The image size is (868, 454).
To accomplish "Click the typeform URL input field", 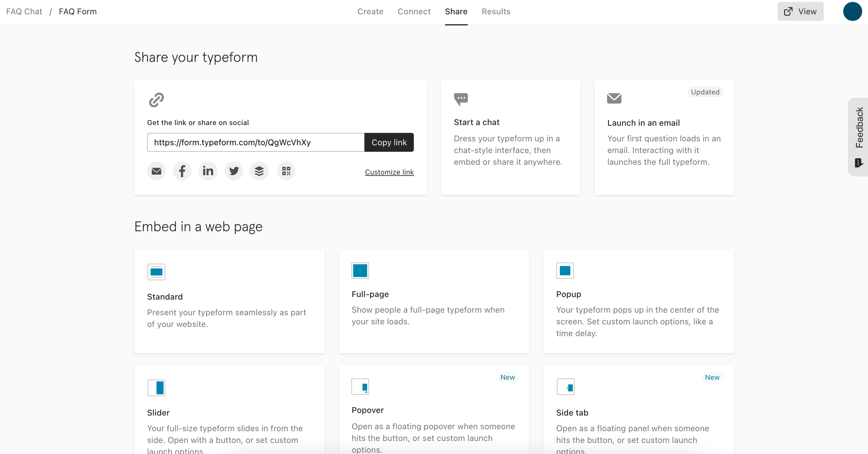I will [x=256, y=142].
